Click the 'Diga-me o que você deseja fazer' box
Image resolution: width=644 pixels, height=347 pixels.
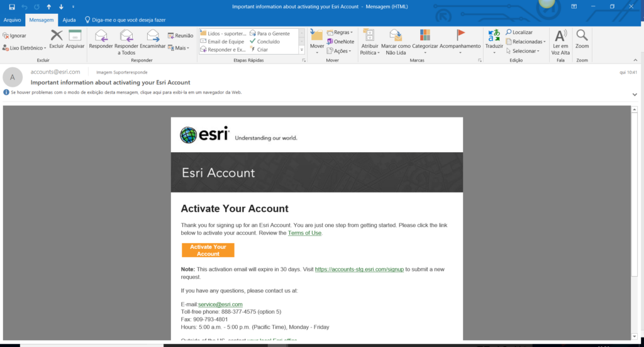[x=125, y=19]
